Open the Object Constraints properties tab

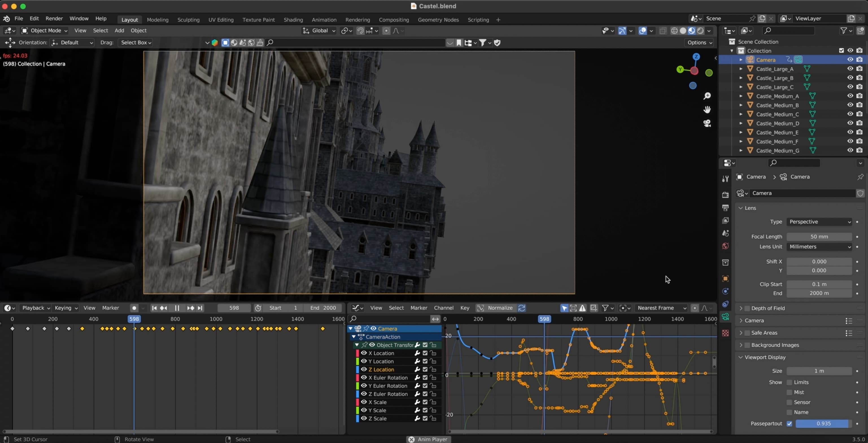[x=725, y=304]
